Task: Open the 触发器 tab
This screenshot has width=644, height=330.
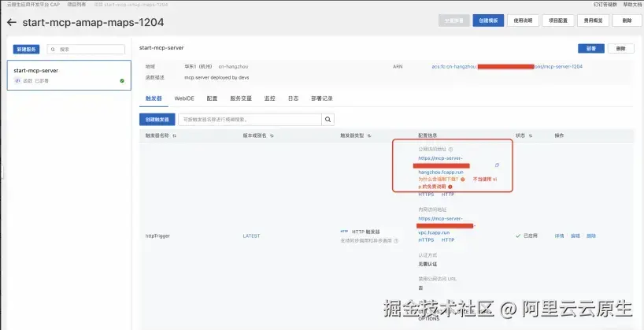Action: 154,98
